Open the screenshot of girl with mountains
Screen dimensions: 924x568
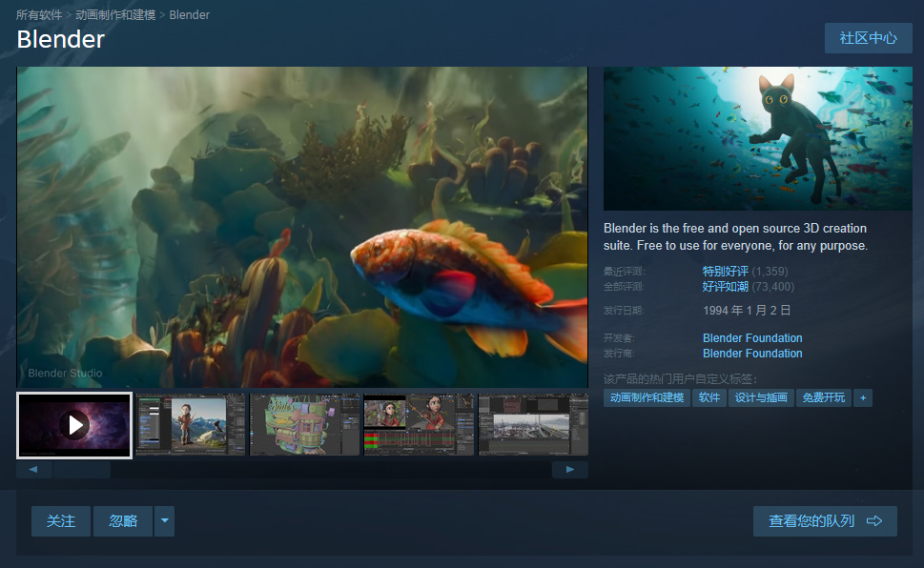pyautogui.click(x=190, y=425)
